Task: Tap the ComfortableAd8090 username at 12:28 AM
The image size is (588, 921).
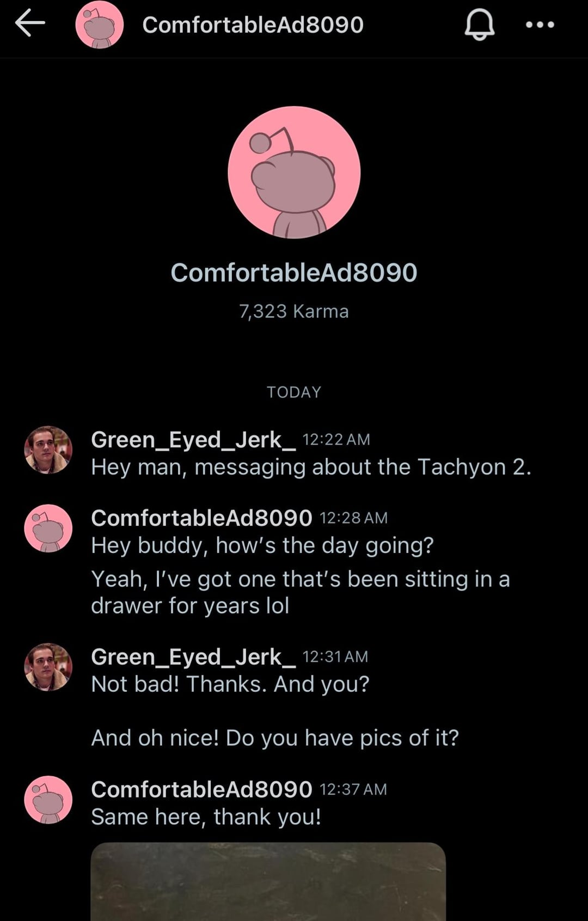Action: point(201,518)
